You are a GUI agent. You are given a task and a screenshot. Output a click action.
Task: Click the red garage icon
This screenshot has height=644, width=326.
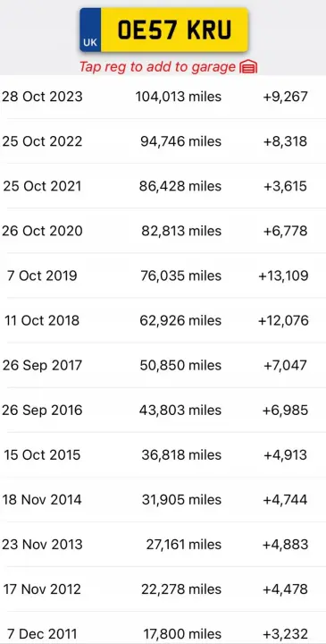(249, 66)
